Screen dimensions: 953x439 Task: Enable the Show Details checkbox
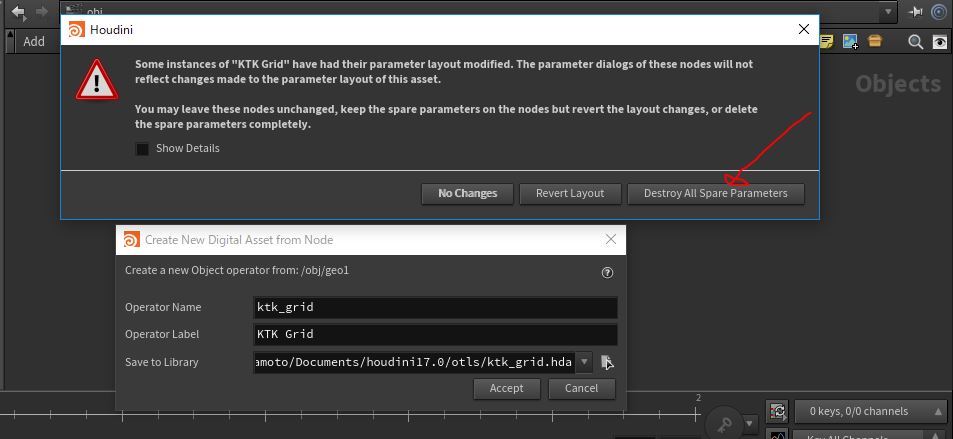point(142,149)
